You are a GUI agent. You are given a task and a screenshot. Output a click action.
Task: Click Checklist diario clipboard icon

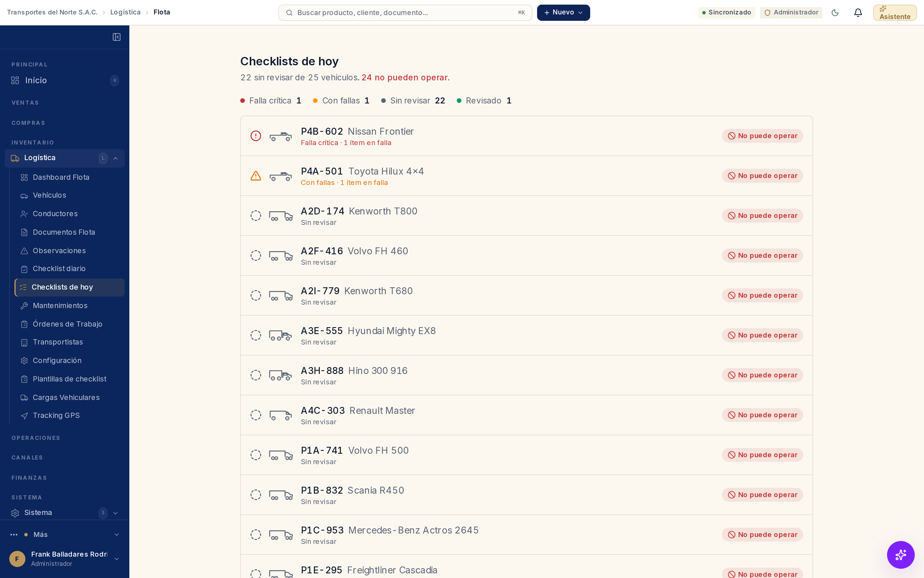click(24, 269)
